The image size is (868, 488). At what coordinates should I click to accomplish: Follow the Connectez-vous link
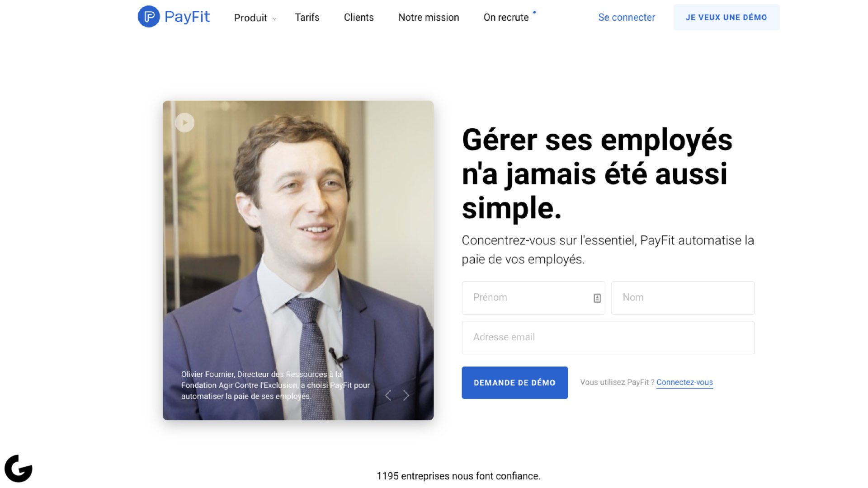[684, 382]
